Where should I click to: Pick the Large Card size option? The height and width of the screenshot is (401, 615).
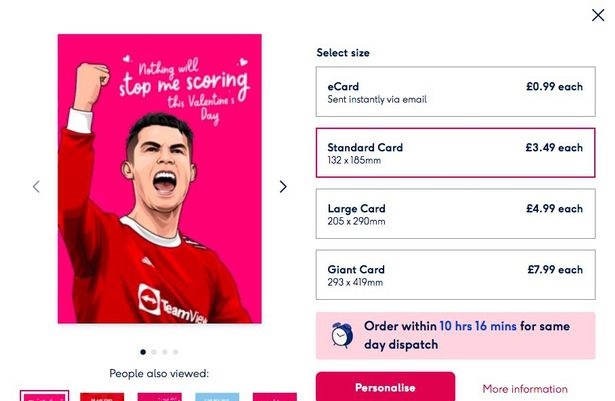pyautogui.click(x=455, y=214)
